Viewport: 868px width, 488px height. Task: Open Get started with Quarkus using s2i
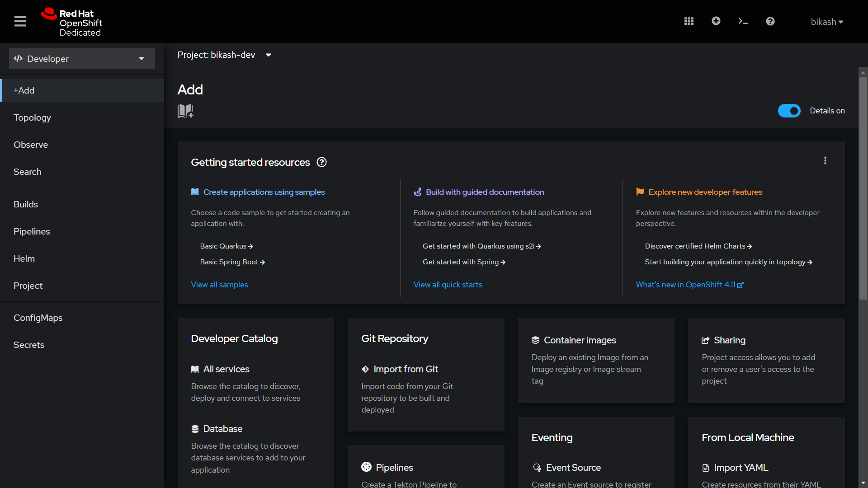click(481, 246)
